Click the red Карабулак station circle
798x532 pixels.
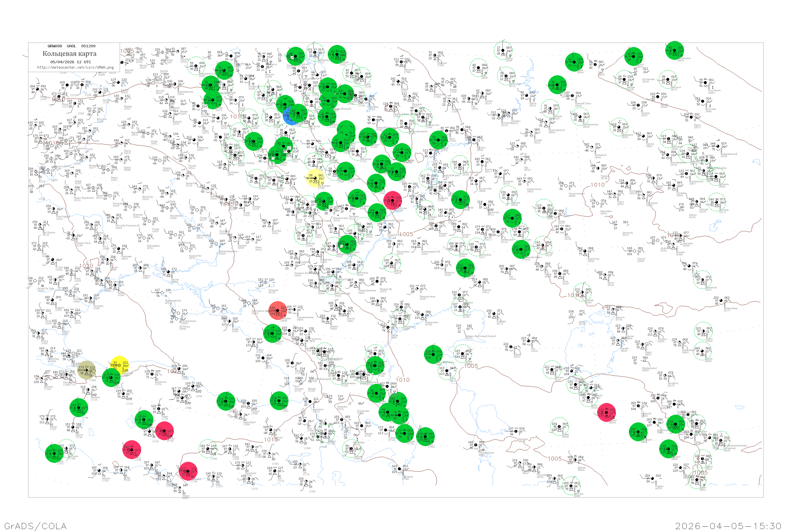point(393,200)
